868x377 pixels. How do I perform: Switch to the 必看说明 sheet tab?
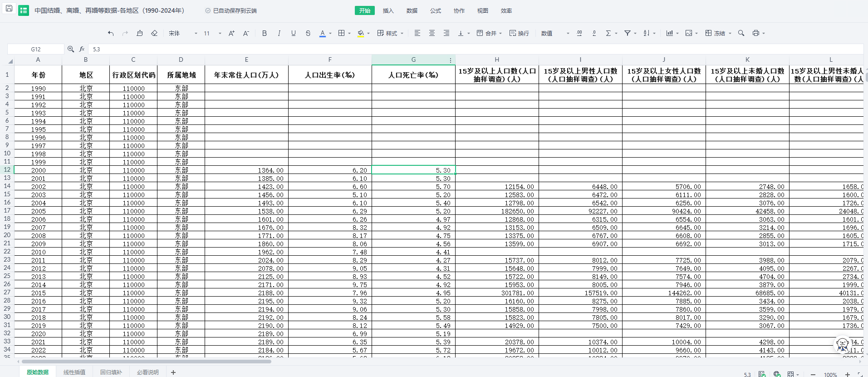point(148,372)
